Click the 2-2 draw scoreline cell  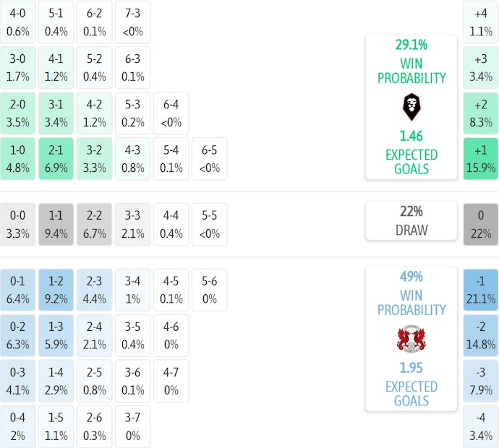(94, 224)
